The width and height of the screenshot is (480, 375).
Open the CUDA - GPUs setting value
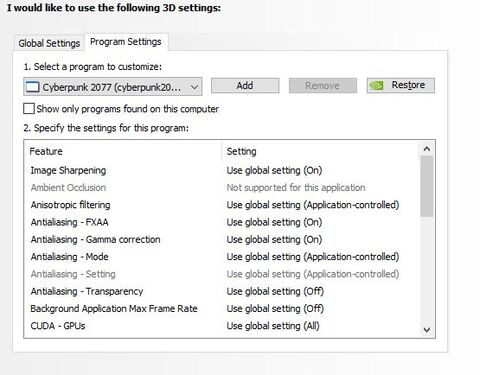(x=273, y=326)
